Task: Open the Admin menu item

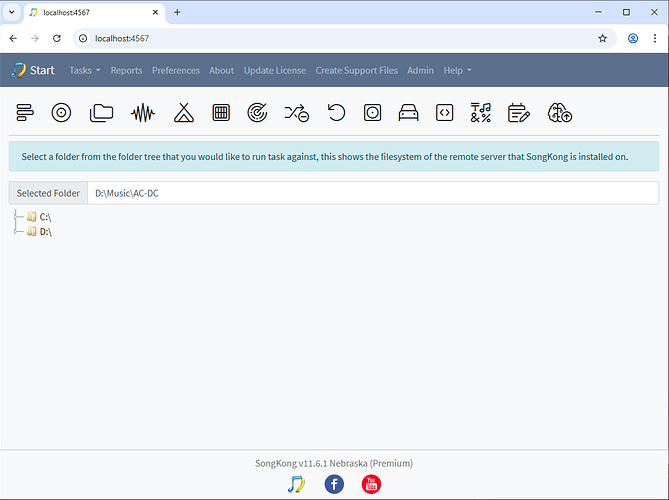Action: [x=420, y=70]
